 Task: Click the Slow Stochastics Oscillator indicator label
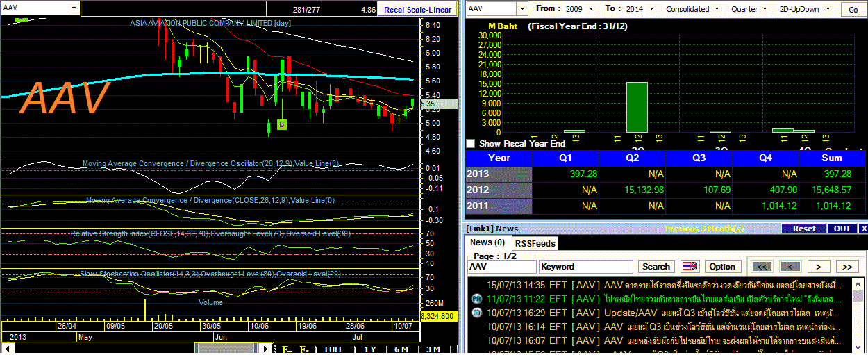[210, 274]
